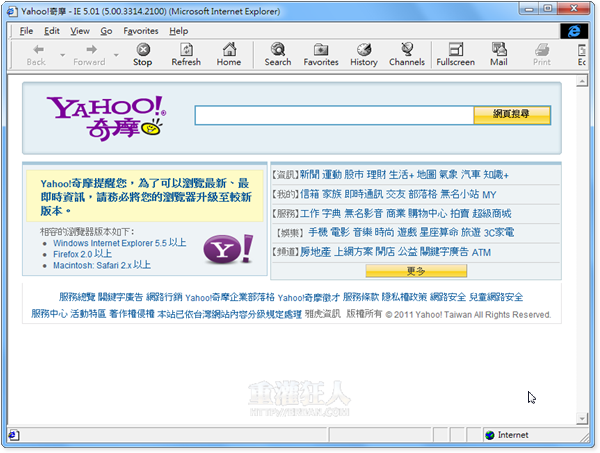Open the 兒童網路安全 footer link
The width and height of the screenshot is (600, 453).
tap(496, 297)
